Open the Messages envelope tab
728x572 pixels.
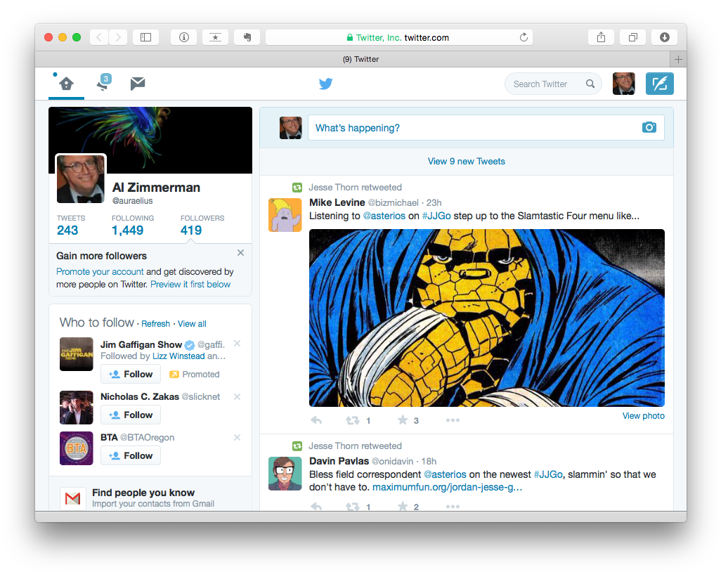tap(138, 84)
